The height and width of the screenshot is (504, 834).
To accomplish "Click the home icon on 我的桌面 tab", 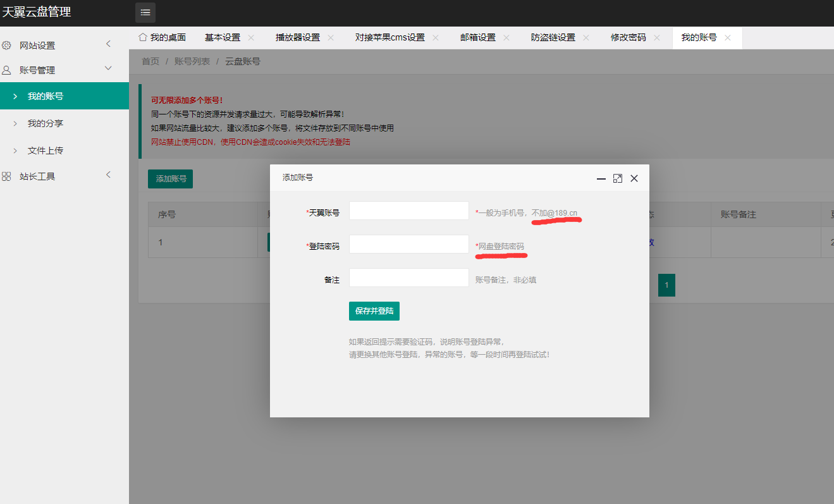I will [x=143, y=37].
